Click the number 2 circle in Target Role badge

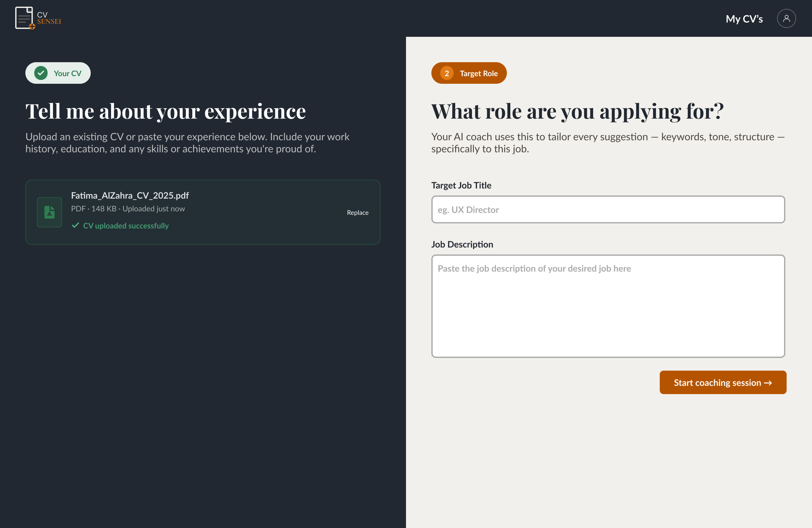point(446,73)
